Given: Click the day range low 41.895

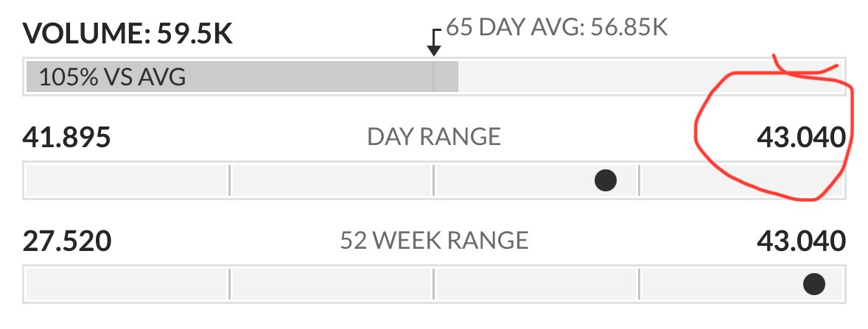Looking at the screenshot, I should coord(66,137).
